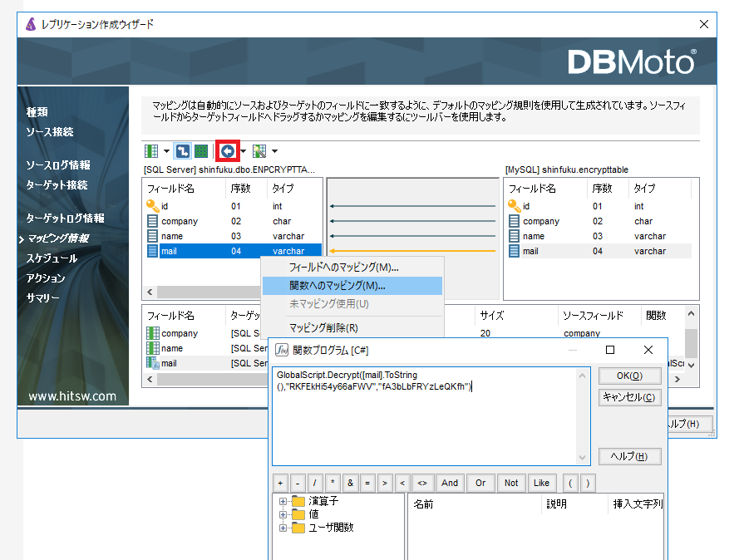The height and width of the screenshot is (560, 739).
Task: Click target mail field icon
Action: 515,251
